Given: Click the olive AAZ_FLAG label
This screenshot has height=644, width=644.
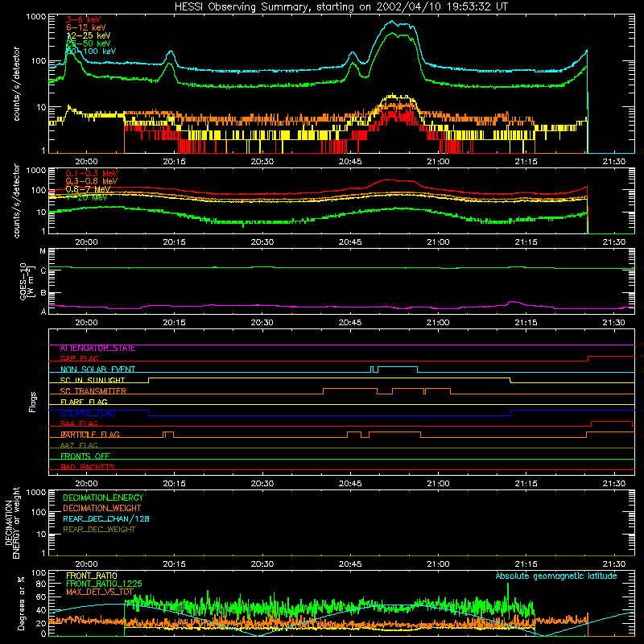Looking at the screenshot, I should click(79, 446).
